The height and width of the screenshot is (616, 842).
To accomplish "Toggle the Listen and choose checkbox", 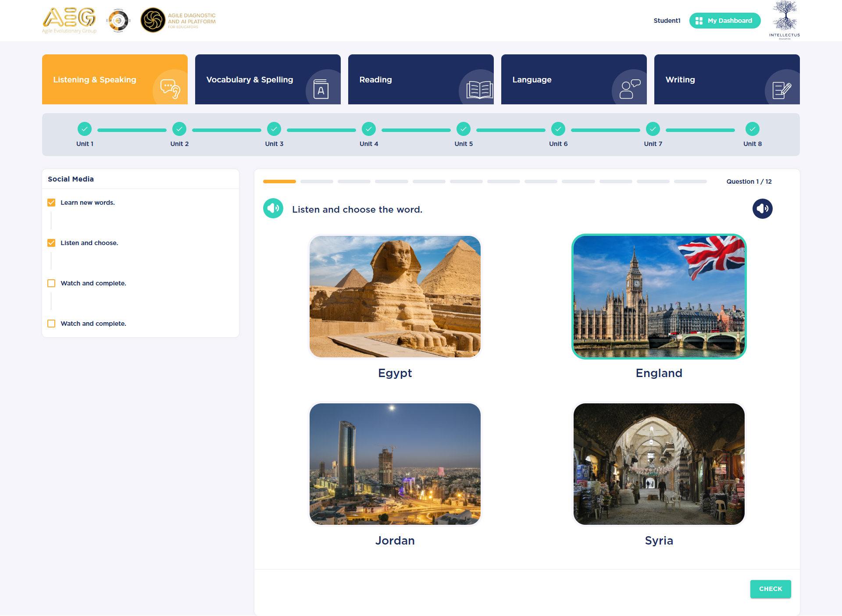I will click(x=51, y=243).
